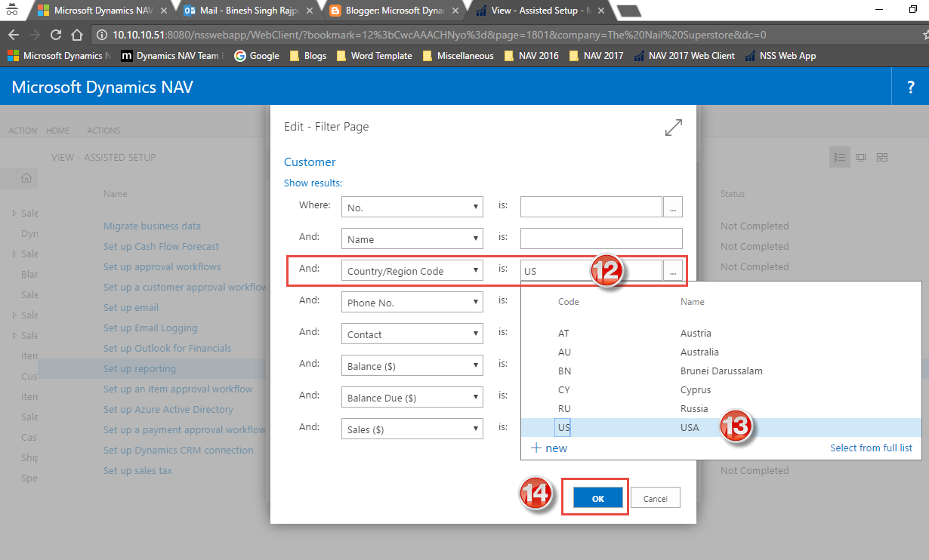929x560 pixels.
Task: Open Dynamics NAV help via the question mark icon
Action: click(910, 87)
